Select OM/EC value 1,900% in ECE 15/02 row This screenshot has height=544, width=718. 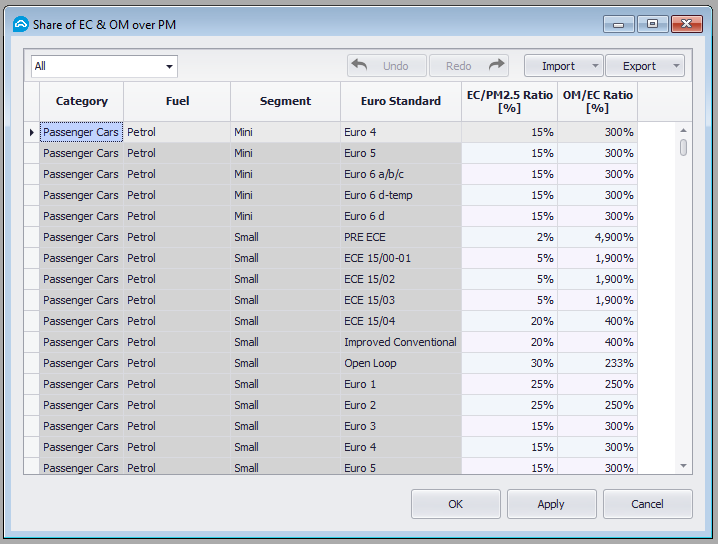coord(598,279)
